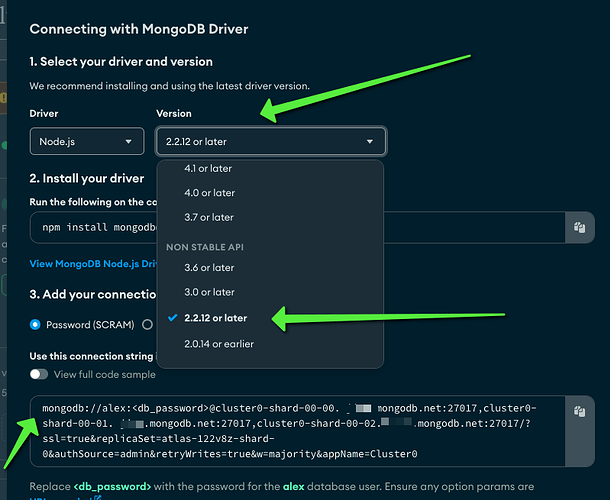The image size is (610, 500).
Task: Collapse the 2.2.12 or later version dropdown
Action: click(x=270, y=142)
